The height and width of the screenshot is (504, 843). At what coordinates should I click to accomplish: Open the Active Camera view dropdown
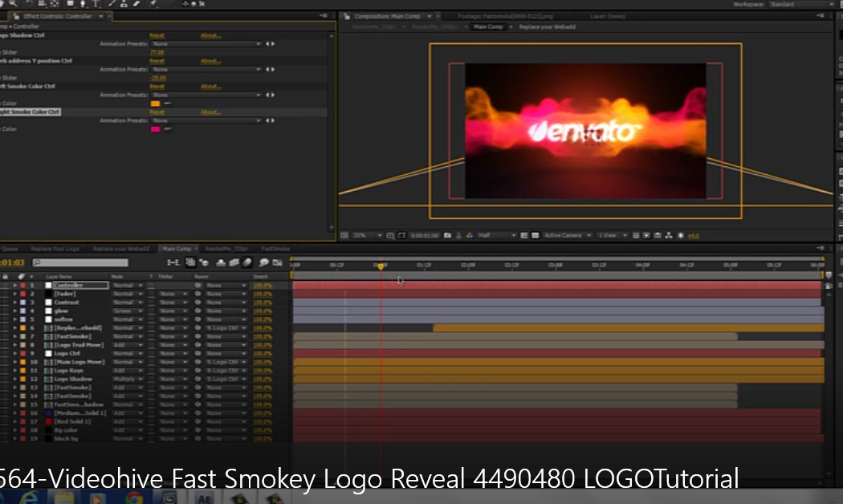(x=567, y=235)
